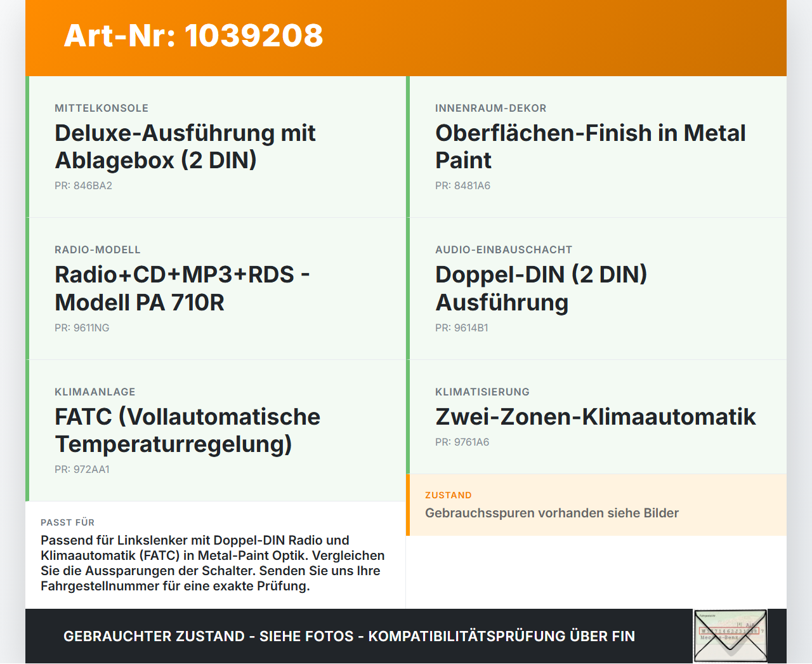Screen dimensions: 812x664
Task: Click the 'PR: 8481A6' code
Action: pyautogui.click(x=462, y=186)
